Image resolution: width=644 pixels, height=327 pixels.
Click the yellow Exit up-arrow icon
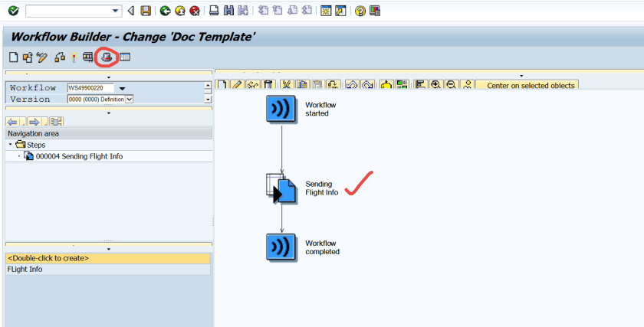click(x=180, y=11)
